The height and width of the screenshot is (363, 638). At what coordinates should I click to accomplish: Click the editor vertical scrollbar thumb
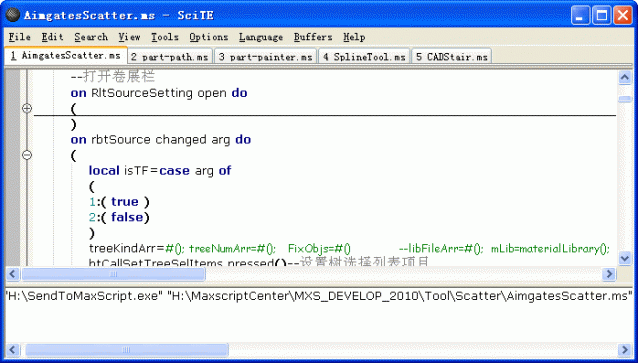(625, 99)
